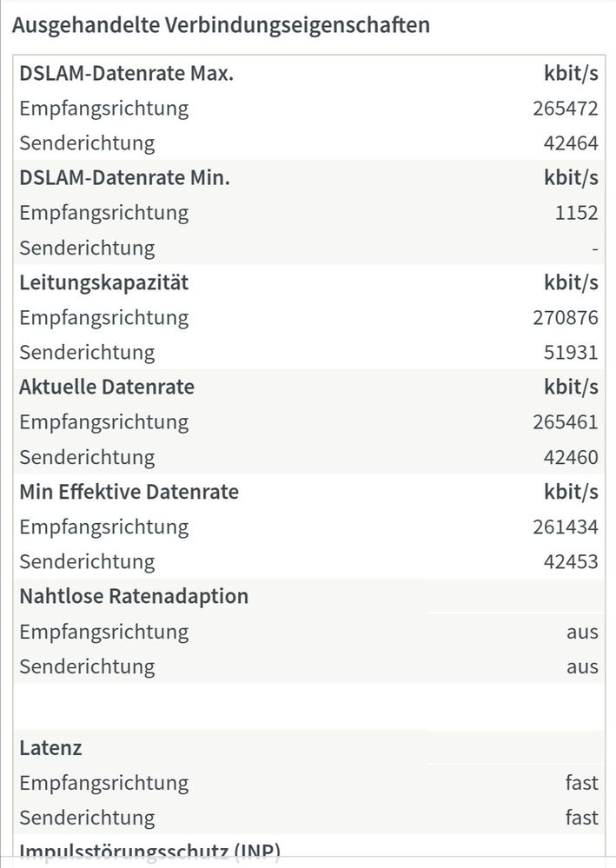Select the 'Nahtlose Ratenadaption' section header

click(134, 596)
